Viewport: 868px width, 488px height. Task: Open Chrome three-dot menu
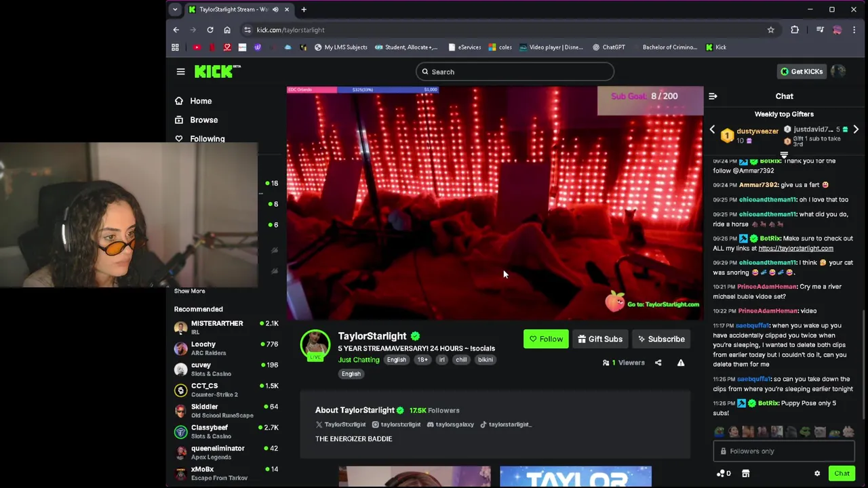tap(854, 30)
